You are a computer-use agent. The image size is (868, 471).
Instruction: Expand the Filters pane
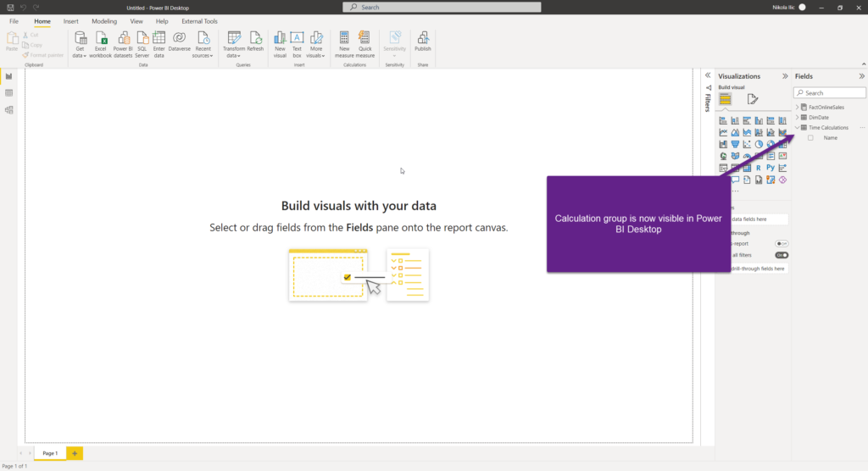click(708, 75)
